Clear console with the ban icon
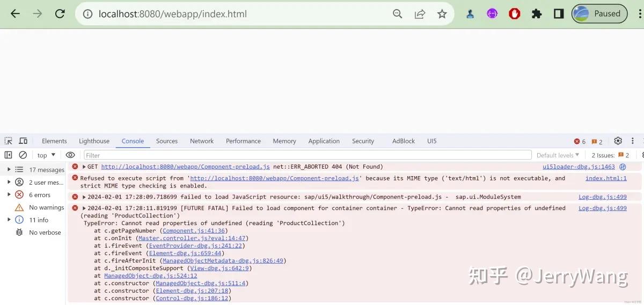 23,155
